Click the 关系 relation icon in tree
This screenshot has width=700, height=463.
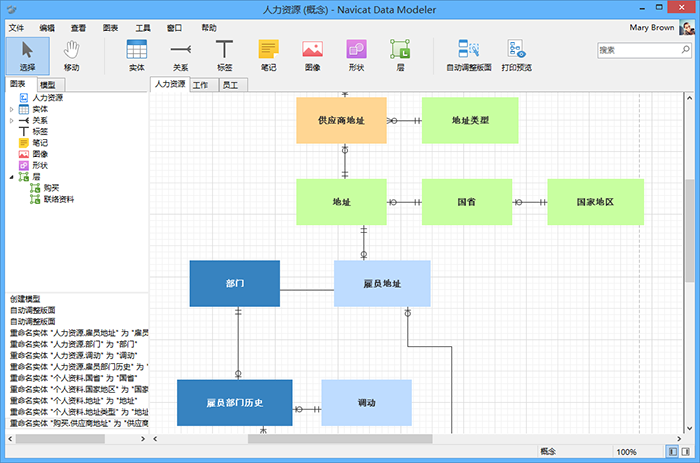[24, 121]
